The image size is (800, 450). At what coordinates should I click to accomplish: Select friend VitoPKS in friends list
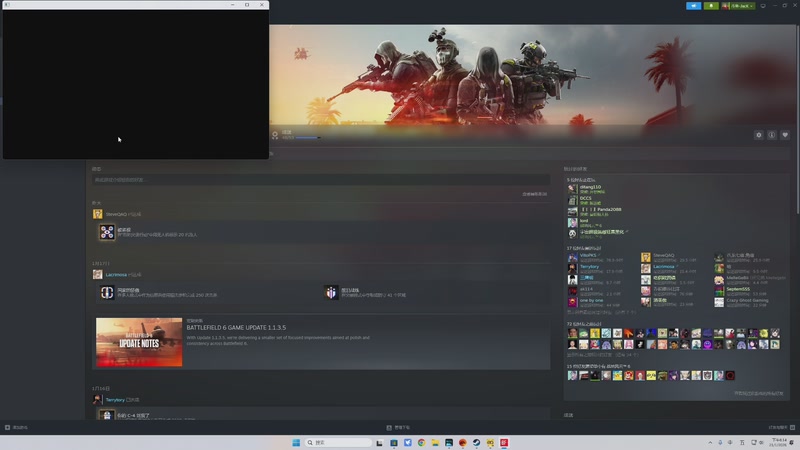point(588,255)
